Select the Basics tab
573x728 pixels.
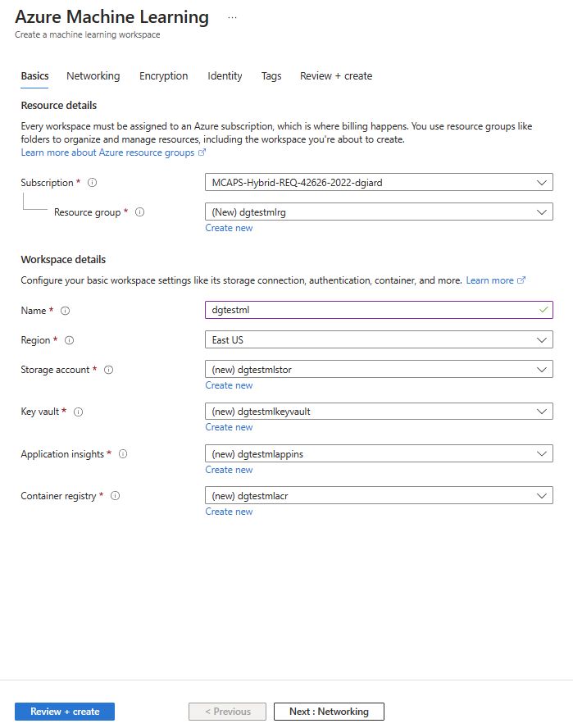click(x=34, y=76)
